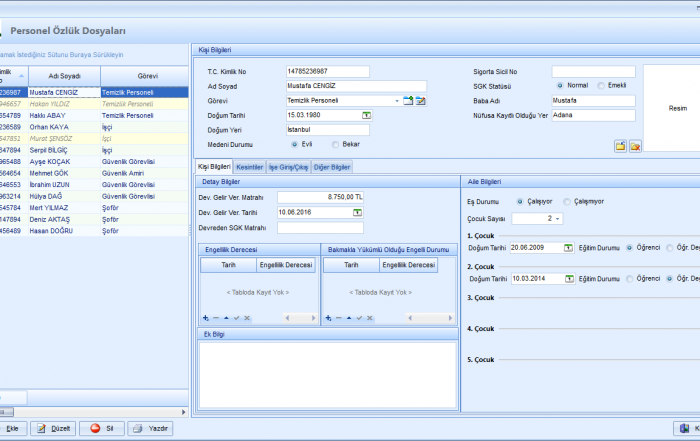Select Ayşe KOÇAK in the personnel list
Image resolution: width=700 pixels, height=441 pixels.
(x=50, y=160)
